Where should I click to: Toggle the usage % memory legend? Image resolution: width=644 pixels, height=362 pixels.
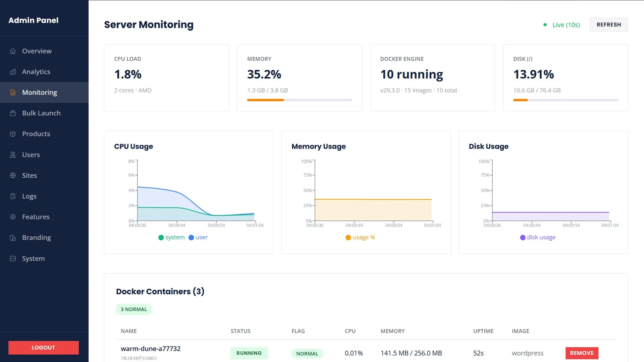360,237
